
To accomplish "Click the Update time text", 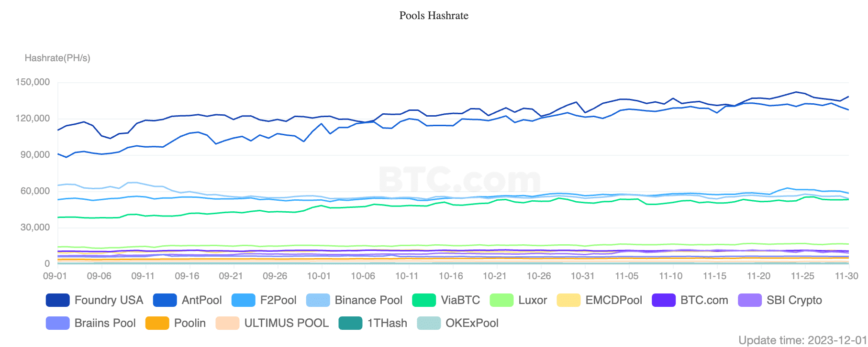I will pyautogui.click(x=802, y=340).
